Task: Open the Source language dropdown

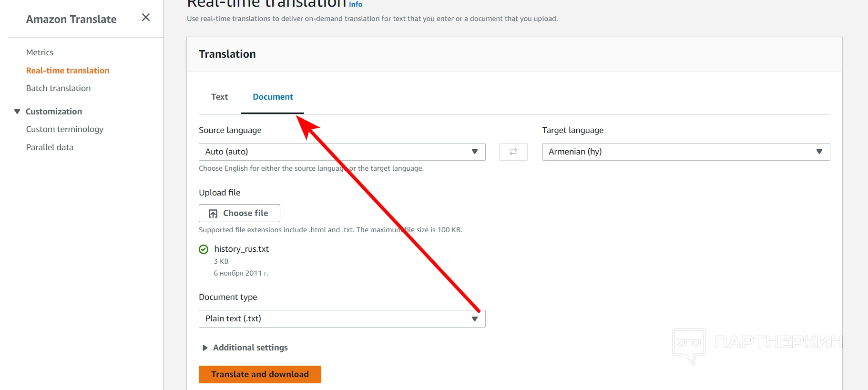Action: (x=342, y=152)
